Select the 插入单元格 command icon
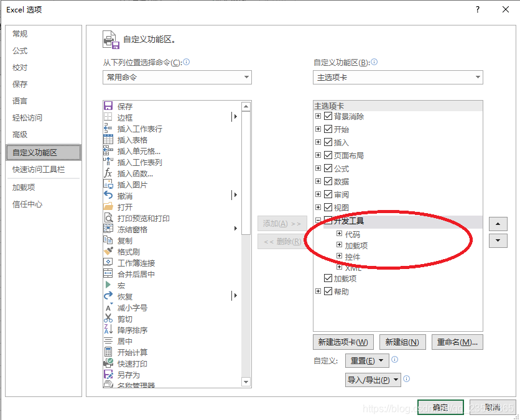This screenshot has height=420, width=520. pos(108,151)
